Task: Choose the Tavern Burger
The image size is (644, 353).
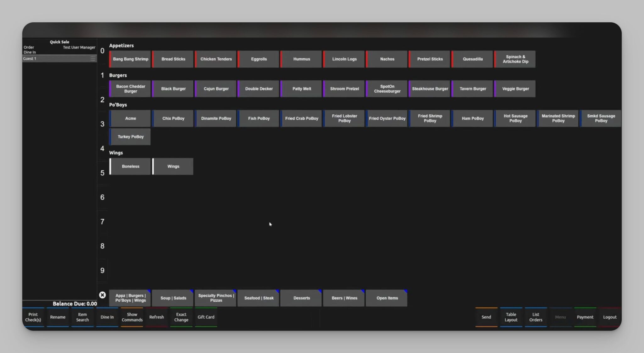Action: 472,89
